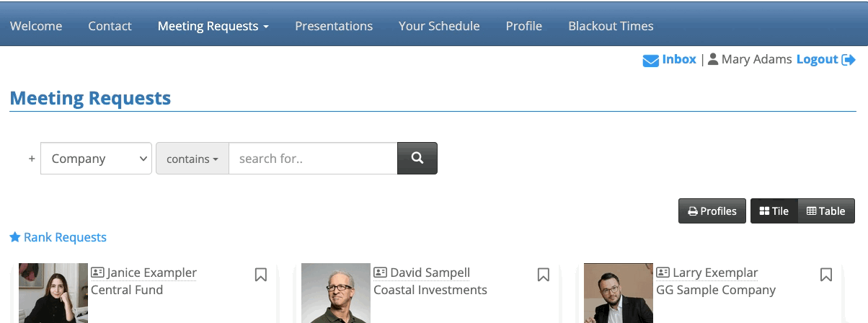Click the Profiles print button

click(712, 211)
